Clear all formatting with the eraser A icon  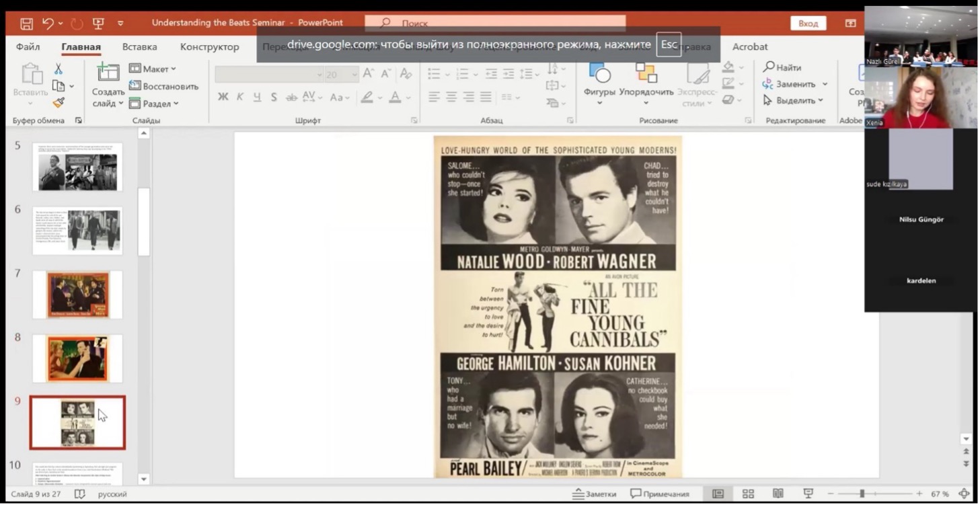(406, 73)
